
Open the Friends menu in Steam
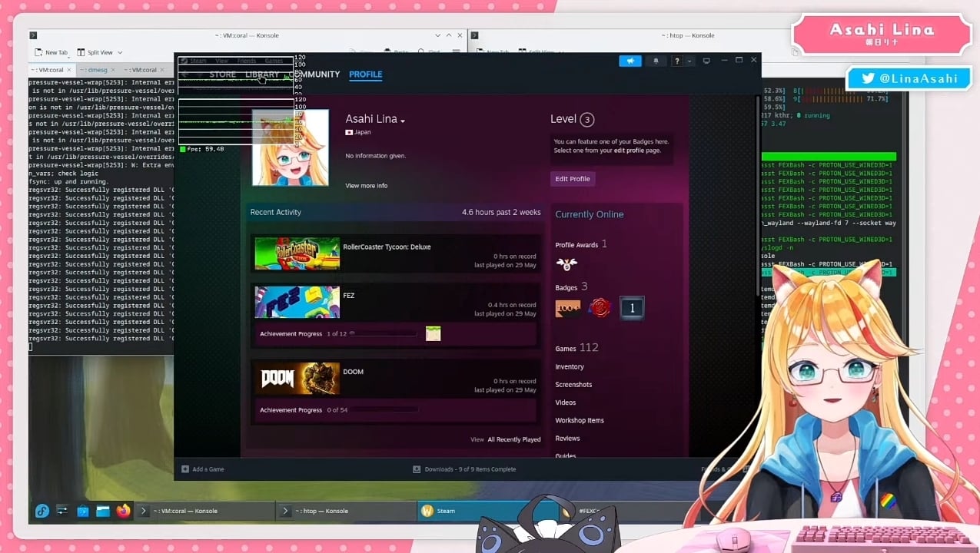tap(247, 61)
